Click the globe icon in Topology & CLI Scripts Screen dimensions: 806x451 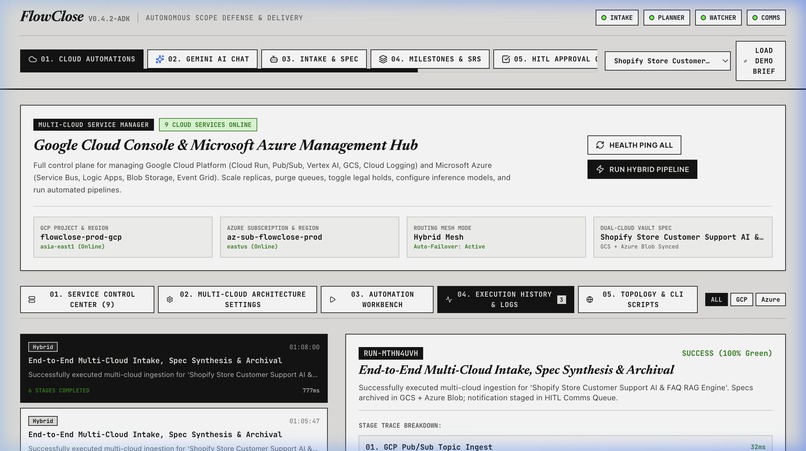click(x=590, y=299)
